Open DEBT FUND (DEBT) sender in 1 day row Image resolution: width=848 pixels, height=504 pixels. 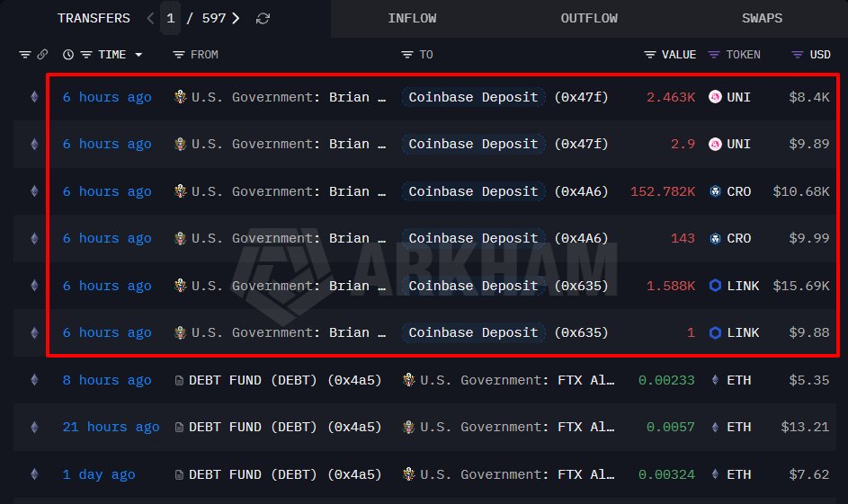click(x=278, y=475)
